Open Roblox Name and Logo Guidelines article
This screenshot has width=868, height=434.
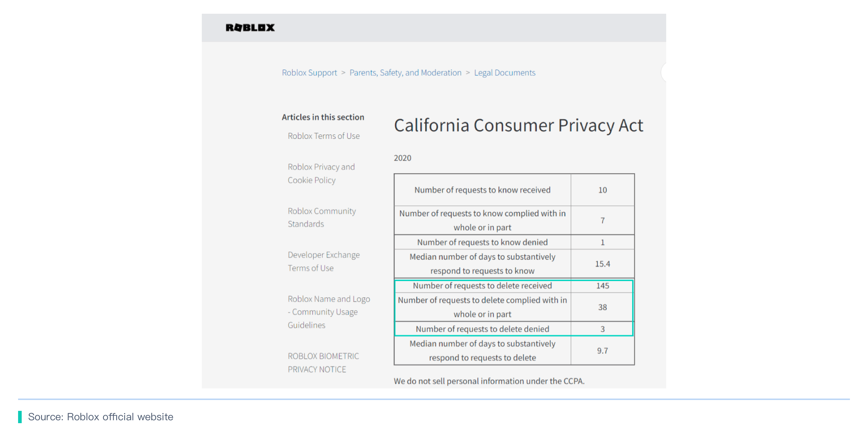click(329, 312)
